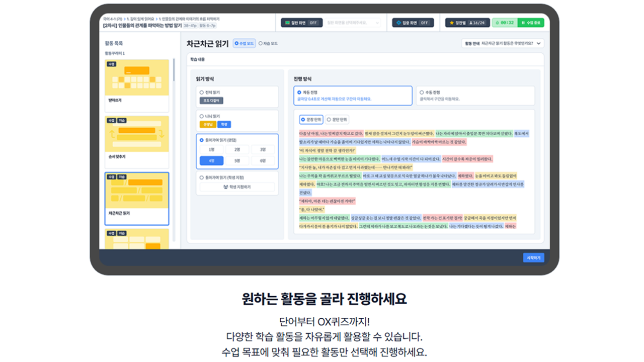Click the blue 시작하기 button
The height and width of the screenshot is (362, 644).
pyautogui.click(x=533, y=257)
